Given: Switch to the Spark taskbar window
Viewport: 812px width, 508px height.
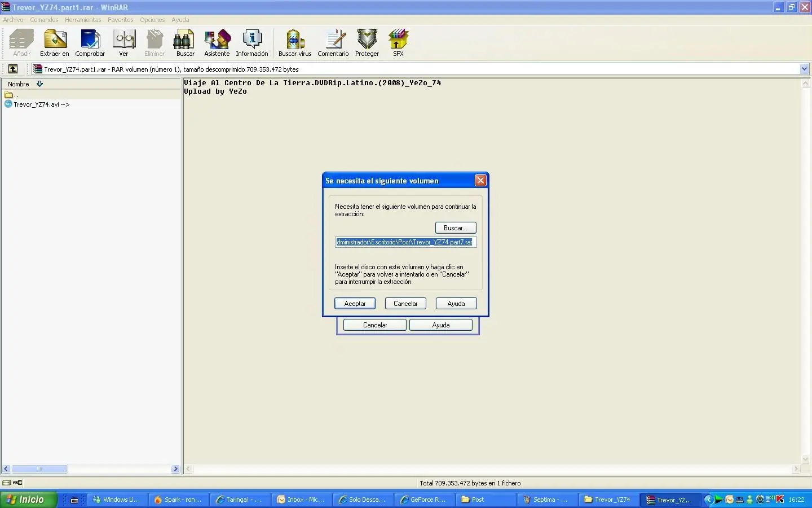Looking at the screenshot, I should click(x=179, y=500).
